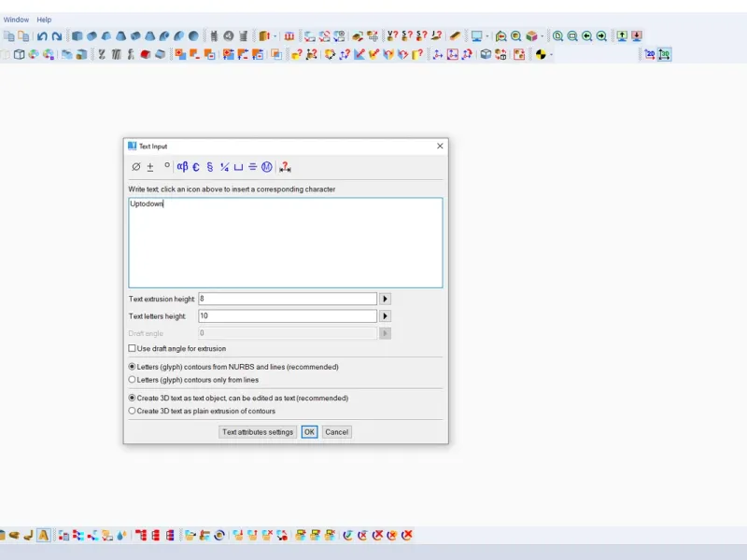Open the Greek alpha-beta characters
This screenshot has width=747, height=560.
point(182,167)
